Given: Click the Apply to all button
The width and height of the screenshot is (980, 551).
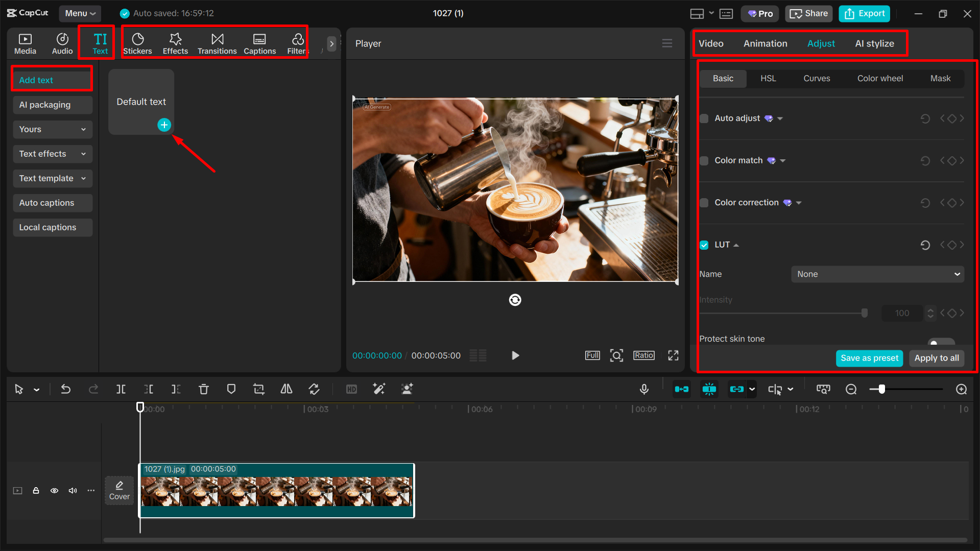Looking at the screenshot, I should pos(936,358).
